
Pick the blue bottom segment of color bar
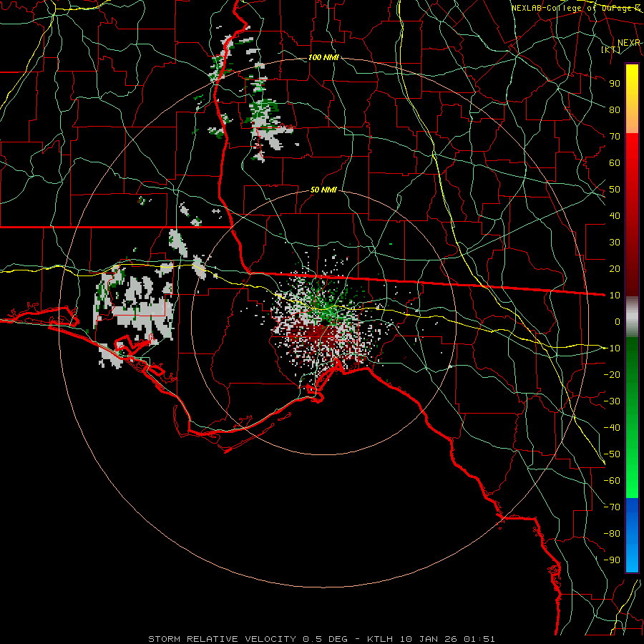tap(632, 535)
